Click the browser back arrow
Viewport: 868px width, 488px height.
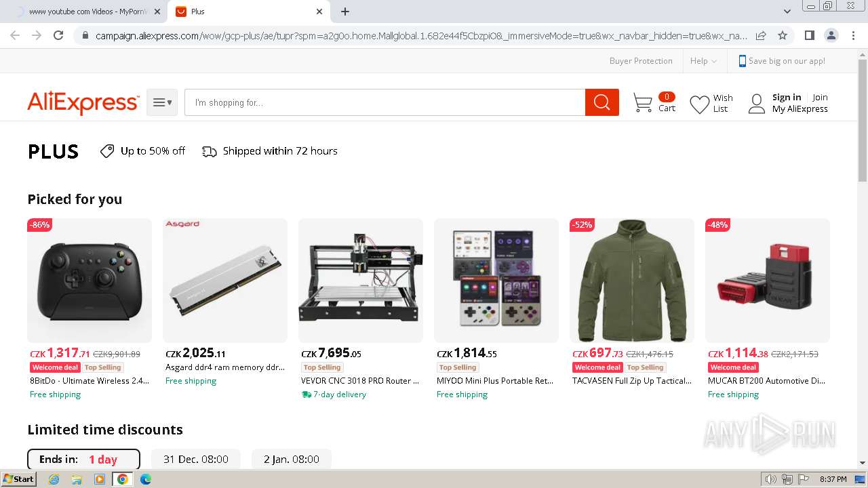(x=15, y=35)
